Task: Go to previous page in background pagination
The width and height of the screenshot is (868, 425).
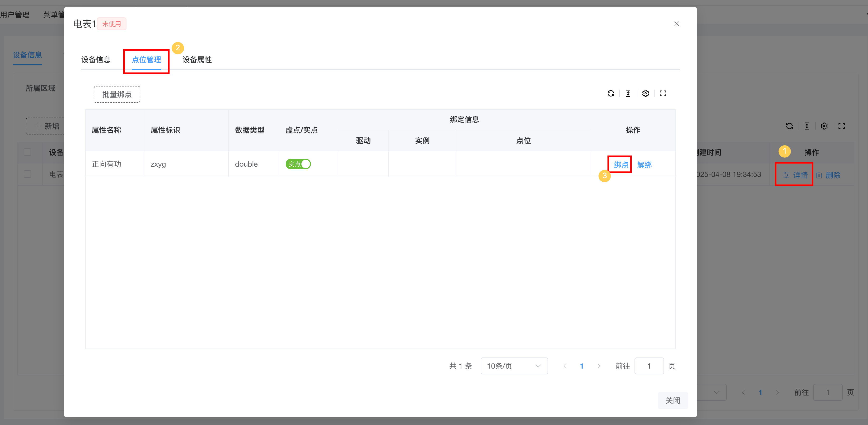Action: click(x=743, y=392)
